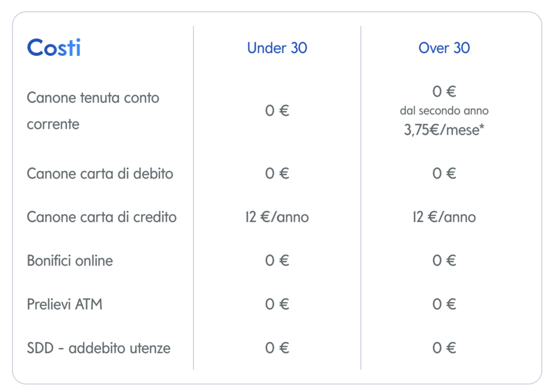554x392 pixels.
Task: Select the Over 30 column header
Action: (444, 48)
